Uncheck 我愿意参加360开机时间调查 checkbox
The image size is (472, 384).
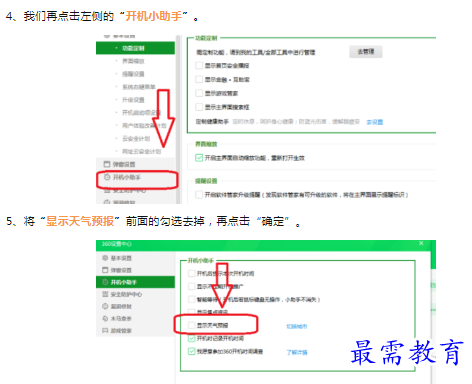[191, 351]
